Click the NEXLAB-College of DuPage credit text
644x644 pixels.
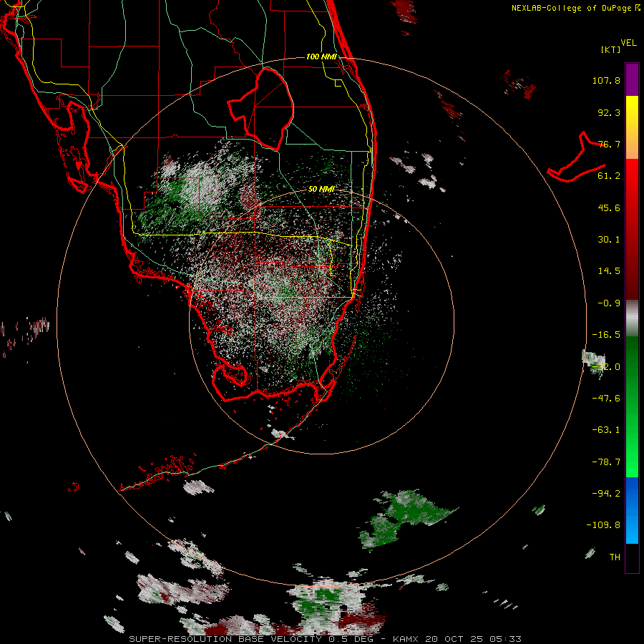(x=572, y=8)
